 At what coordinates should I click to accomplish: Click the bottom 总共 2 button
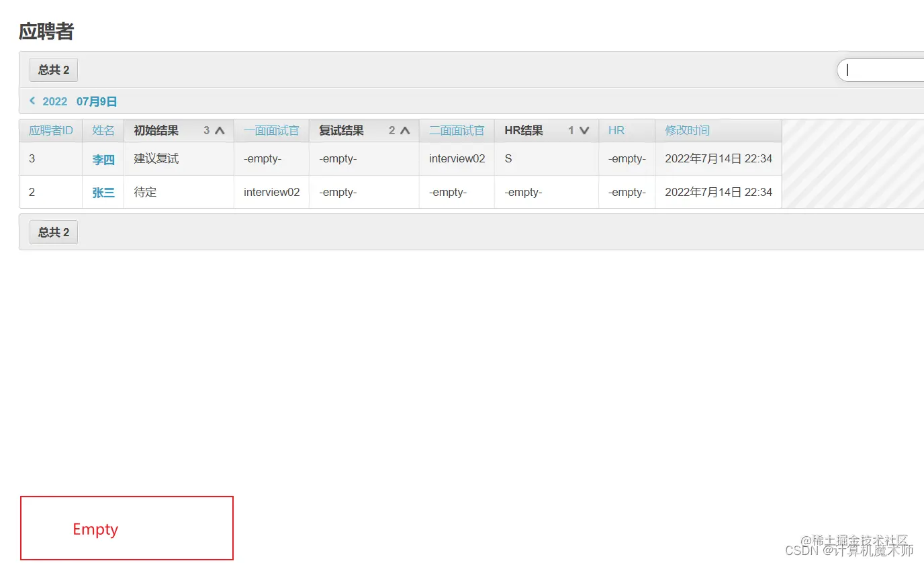(x=54, y=232)
